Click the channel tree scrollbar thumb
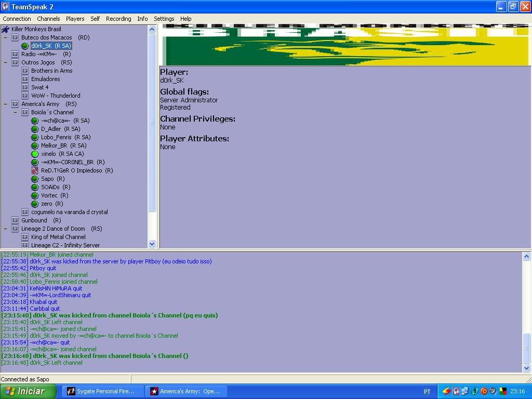Image resolution: width=532 pixels, height=399 pixels. (x=152, y=123)
